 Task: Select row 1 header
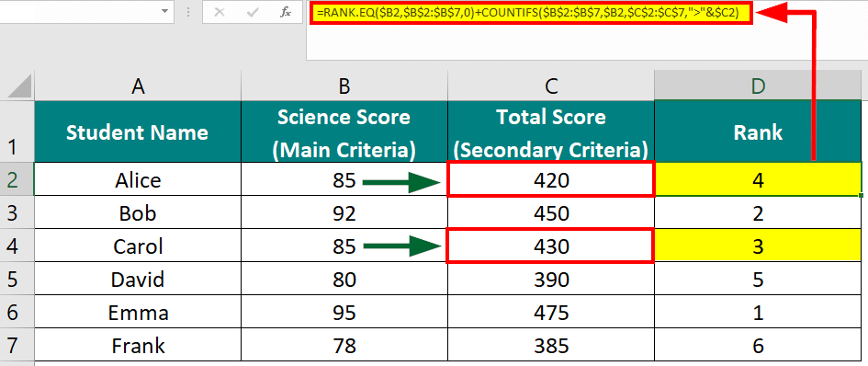(17, 132)
